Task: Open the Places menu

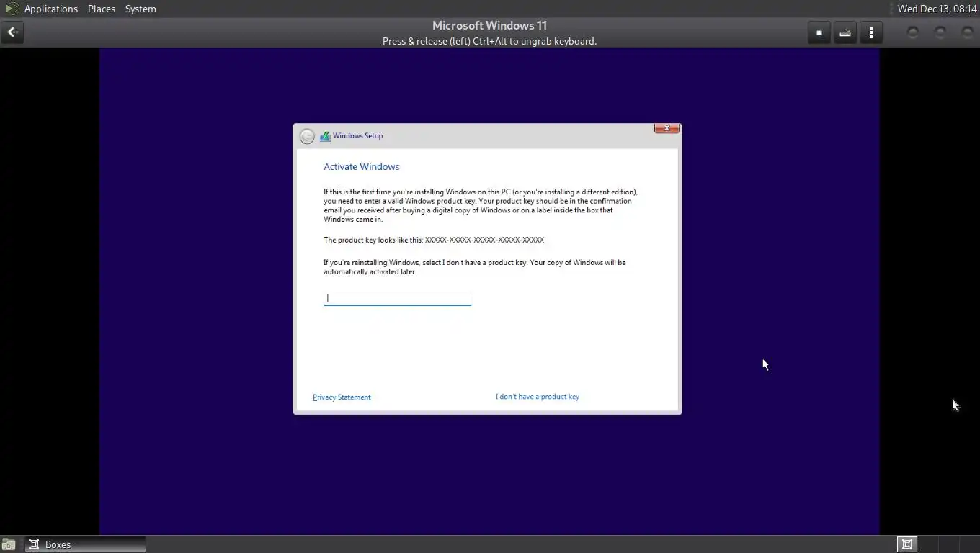Action: coord(102,9)
